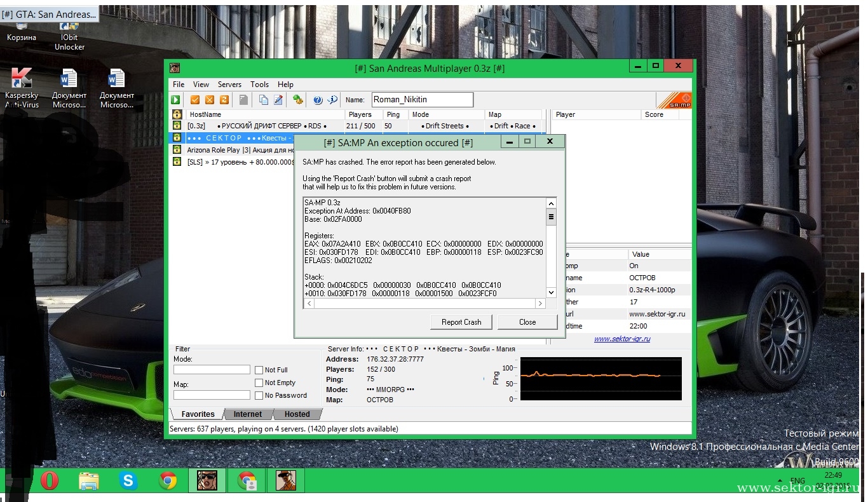The height and width of the screenshot is (502, 868).
Task: Enable the Not Full filter checkbox
Action: pos(259,370)
